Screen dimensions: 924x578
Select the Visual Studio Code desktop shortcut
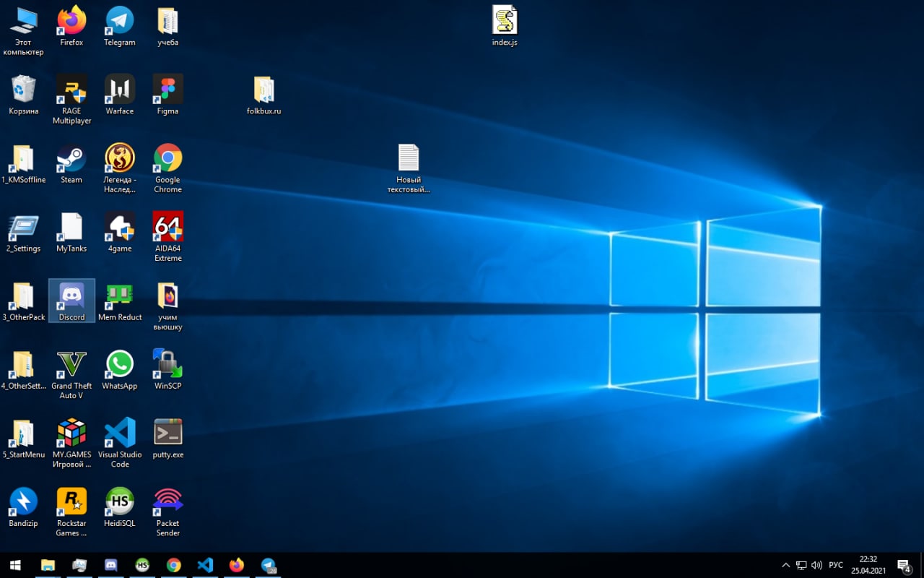(119, 443)
